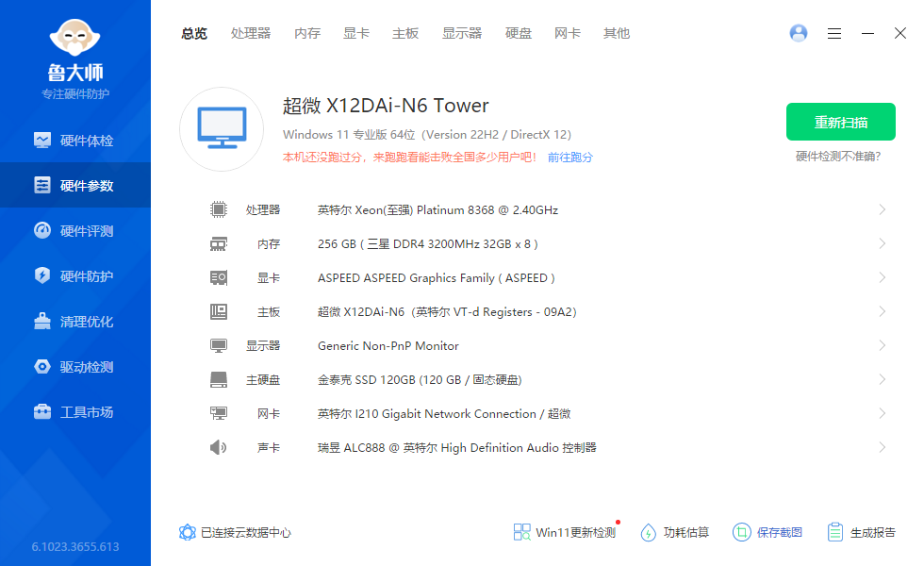Click the processor chip icon
The height and width of the screenshot is (566, 924).
219,209
